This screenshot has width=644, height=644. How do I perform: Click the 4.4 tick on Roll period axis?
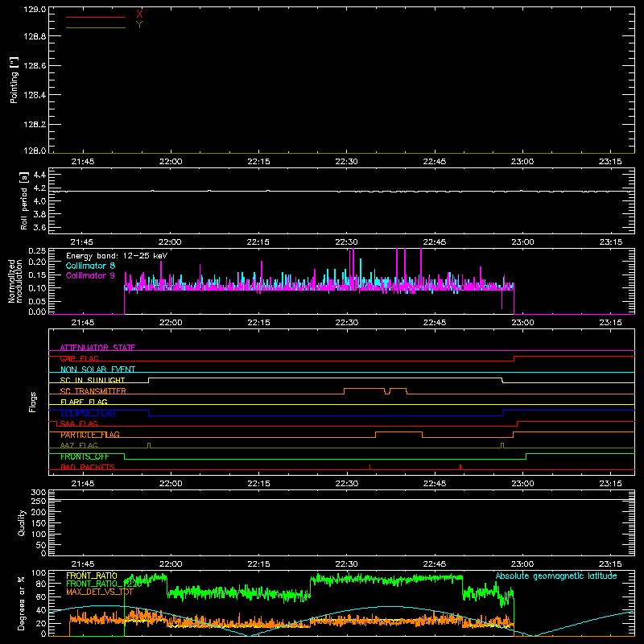pyautogui.click(x=39, y=175)
